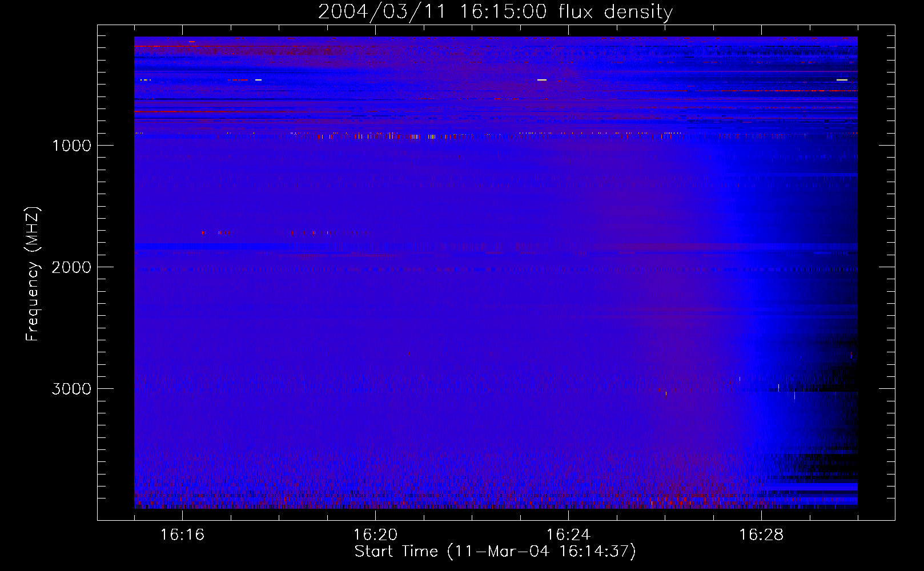This screenshot has height=571, width=924.
Task: Click the 16:24 time tick label
Action: click(568, 535)
